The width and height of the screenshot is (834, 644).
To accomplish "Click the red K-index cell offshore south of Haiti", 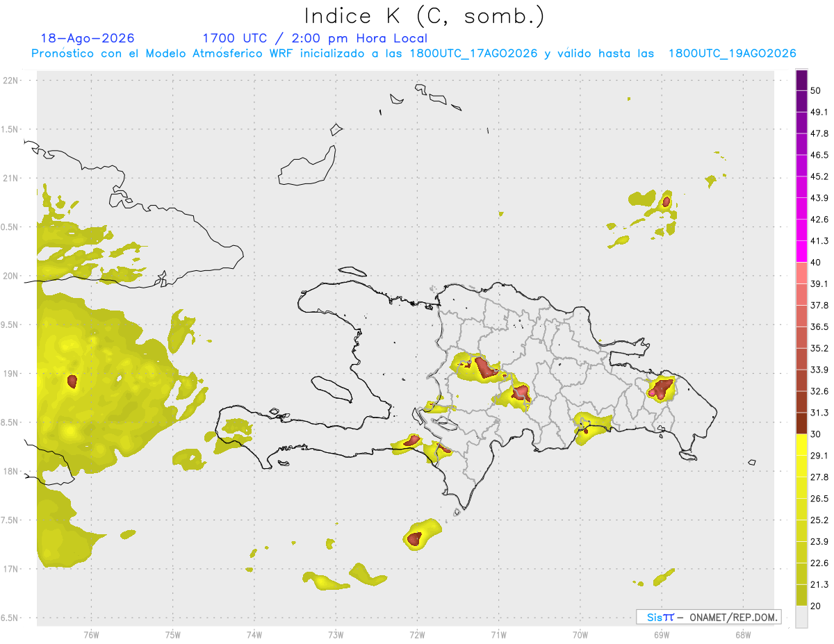I will click(x=415, y=538).
